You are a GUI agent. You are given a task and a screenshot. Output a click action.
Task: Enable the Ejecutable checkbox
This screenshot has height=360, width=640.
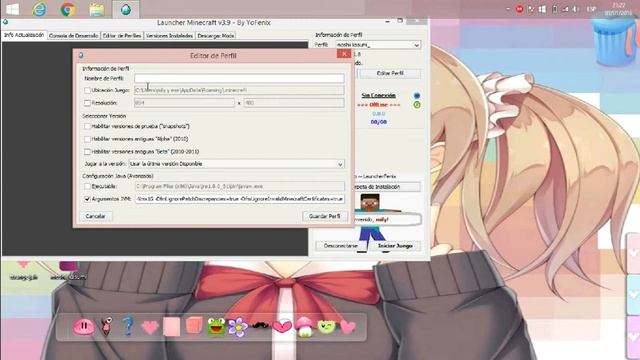click(87, 186)
